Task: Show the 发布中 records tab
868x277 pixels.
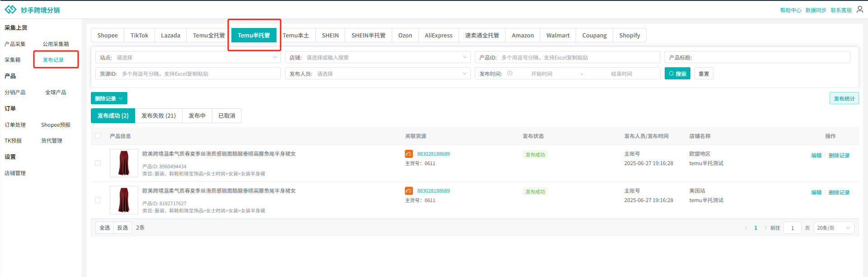Action: pyautogui.click(x=197, y=115)
